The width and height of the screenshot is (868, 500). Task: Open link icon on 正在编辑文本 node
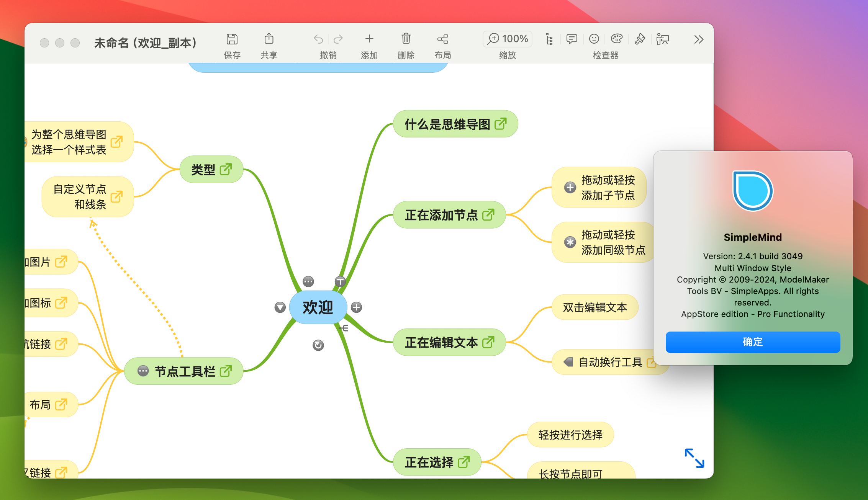coord(488,342)
